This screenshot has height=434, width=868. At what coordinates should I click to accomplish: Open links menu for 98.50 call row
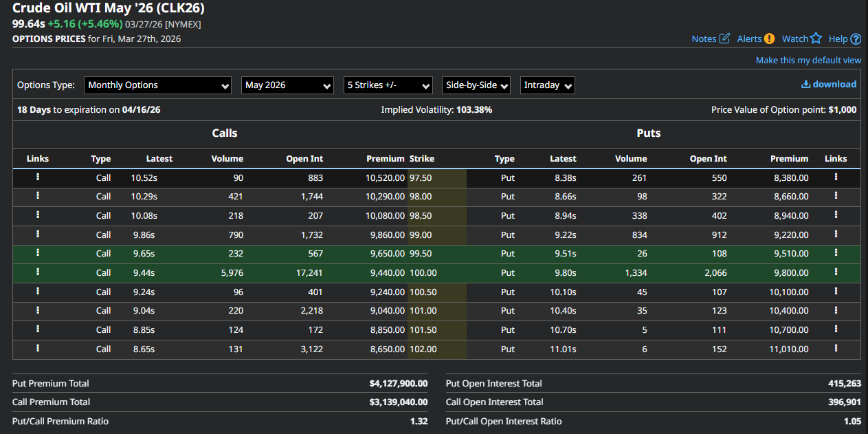click(x=38, y=215)
